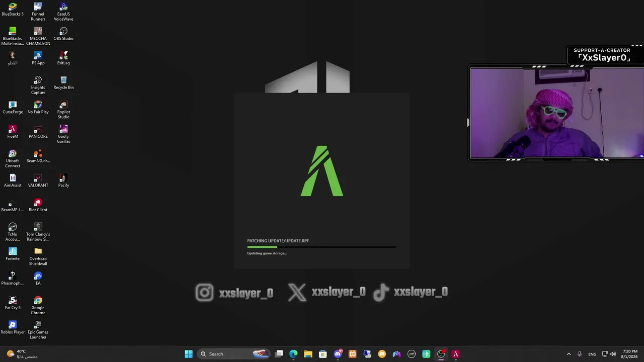Open Task View on the taskbar
Screen dimensions: 644x362
pyautogui.click(x=279, y=354)
